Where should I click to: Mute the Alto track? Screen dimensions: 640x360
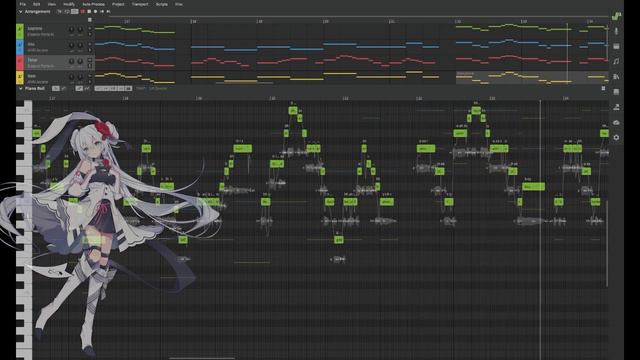90,44
